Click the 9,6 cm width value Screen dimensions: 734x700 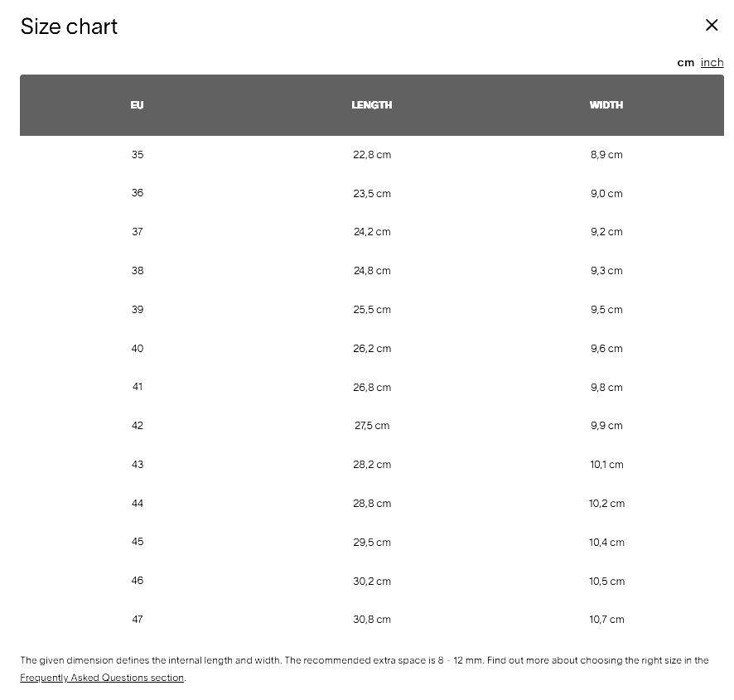click(606, 349)
